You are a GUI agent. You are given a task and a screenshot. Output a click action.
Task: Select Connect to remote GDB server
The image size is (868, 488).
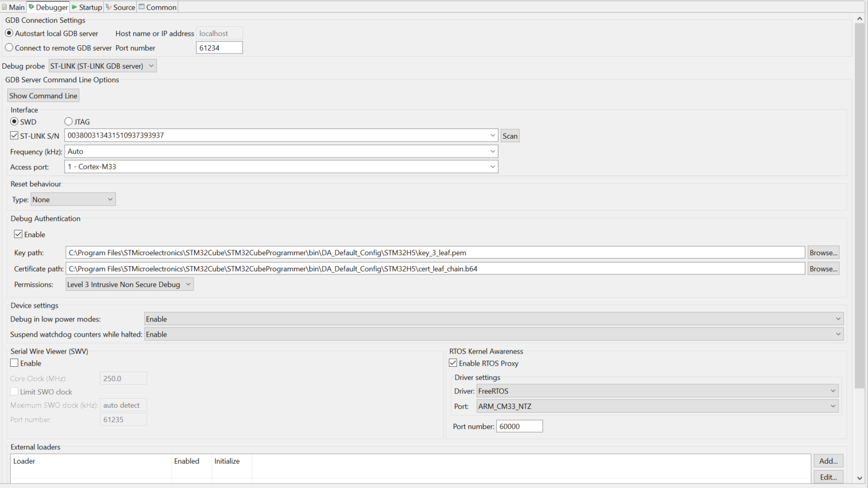tap(8, 48)
